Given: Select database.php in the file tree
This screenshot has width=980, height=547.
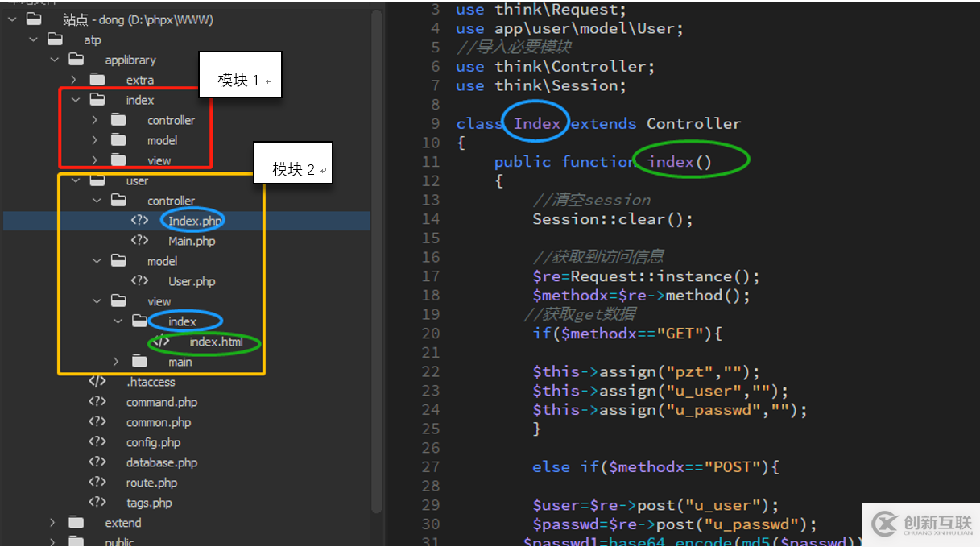Looking at the screenshot, I should tap(162, 462).
